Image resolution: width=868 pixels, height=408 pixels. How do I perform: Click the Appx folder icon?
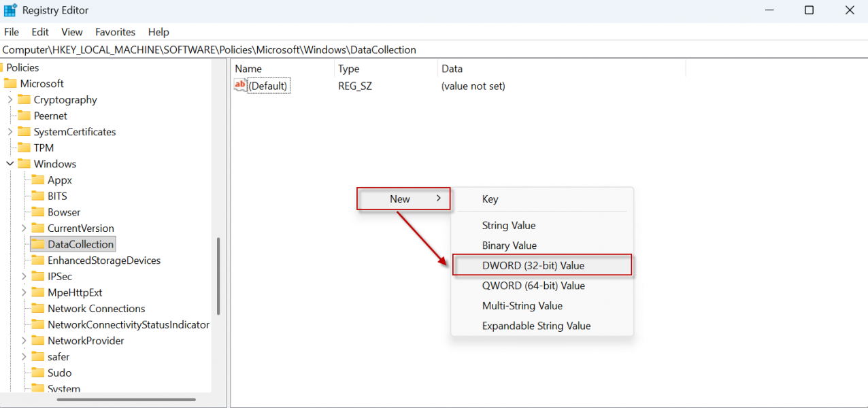point(37,180)
